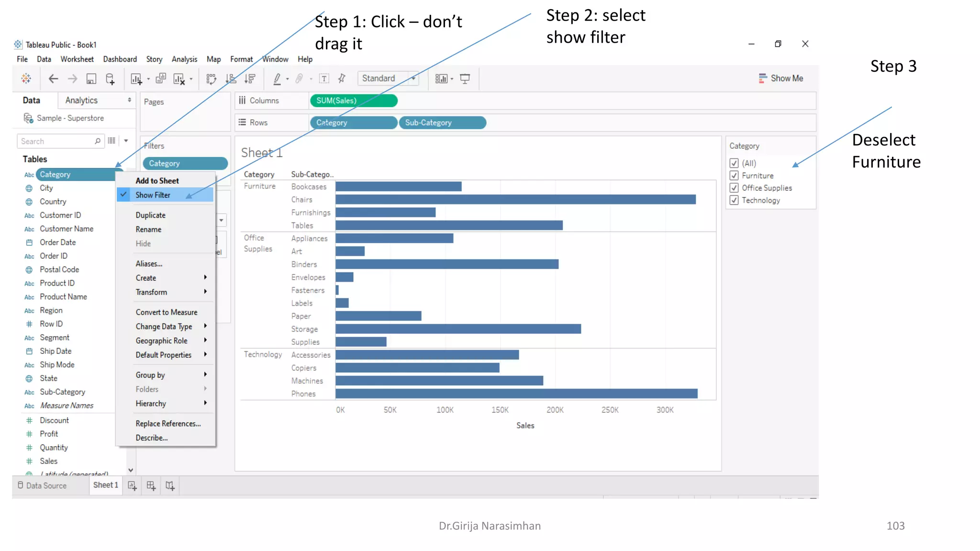Click the Highlight pen toolbar icon

coord(277,79)
